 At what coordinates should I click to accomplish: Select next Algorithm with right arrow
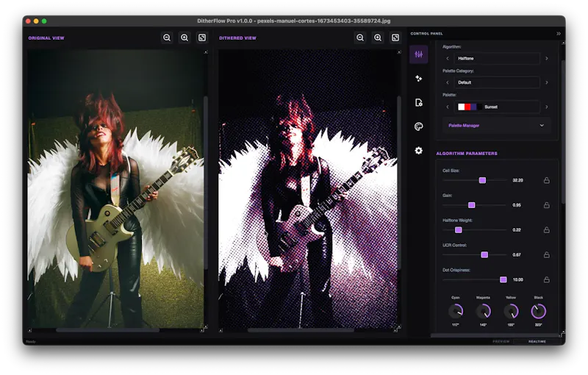click(x=547, y=59)
